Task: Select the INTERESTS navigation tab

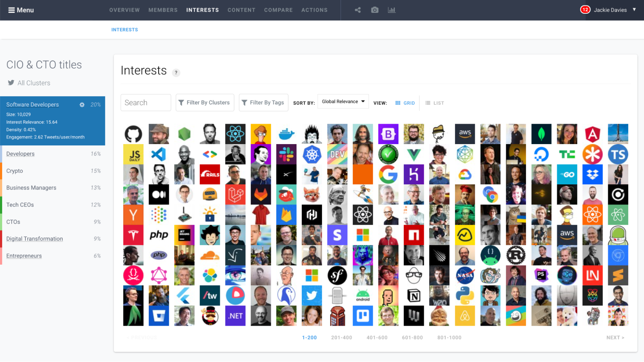Action: [x=203, y=10]
